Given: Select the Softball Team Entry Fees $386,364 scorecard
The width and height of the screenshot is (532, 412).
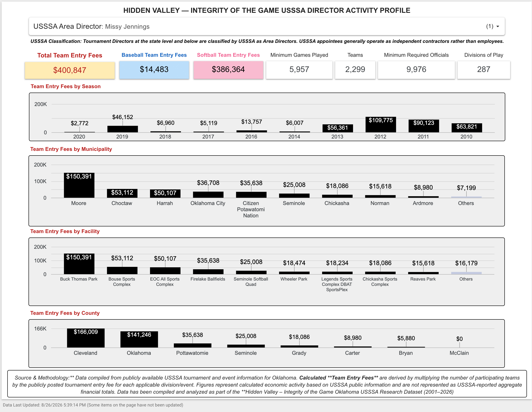Looking at the screenshot, I should tap(228, 70).
